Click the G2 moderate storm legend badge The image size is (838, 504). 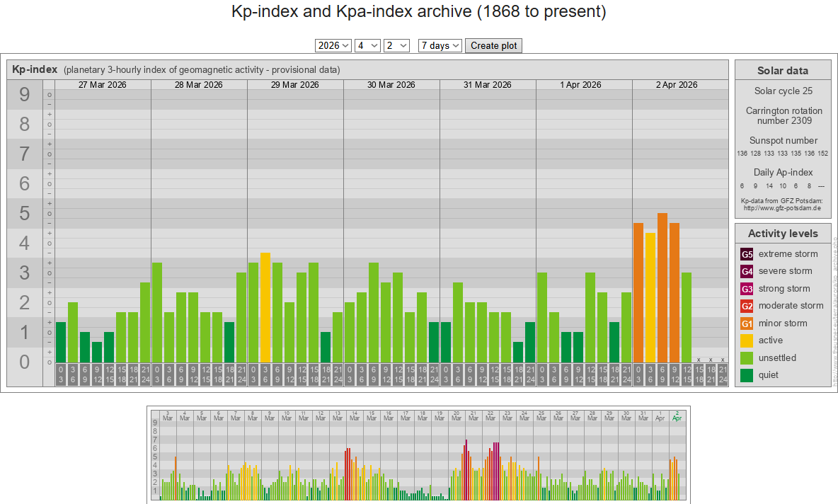coord(747,306)
